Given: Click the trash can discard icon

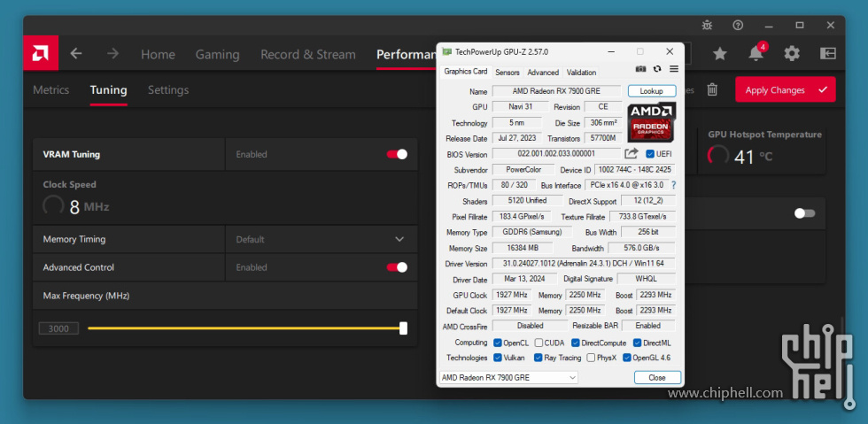Looking at the screenshot, I should (x=712, y=89).
